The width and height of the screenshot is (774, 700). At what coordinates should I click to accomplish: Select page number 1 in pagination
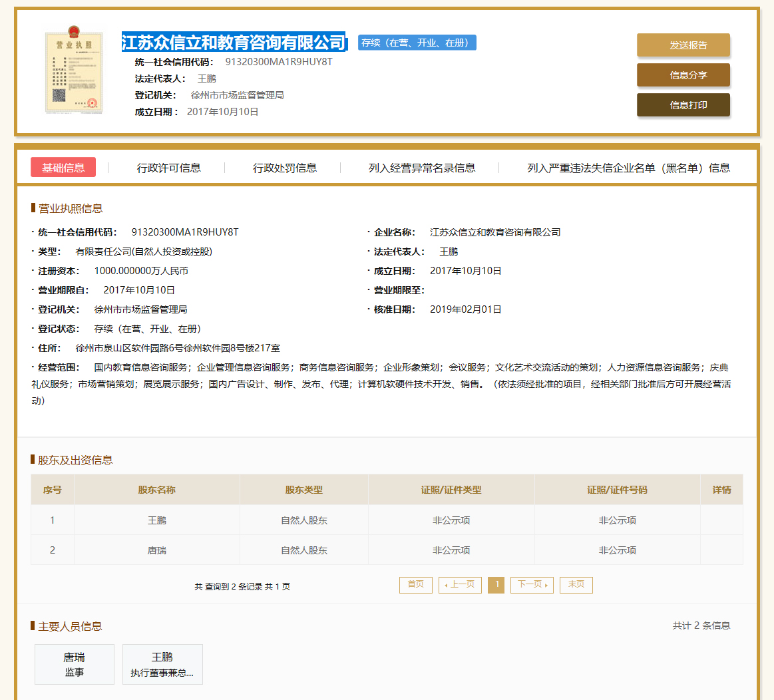[496, 585]
